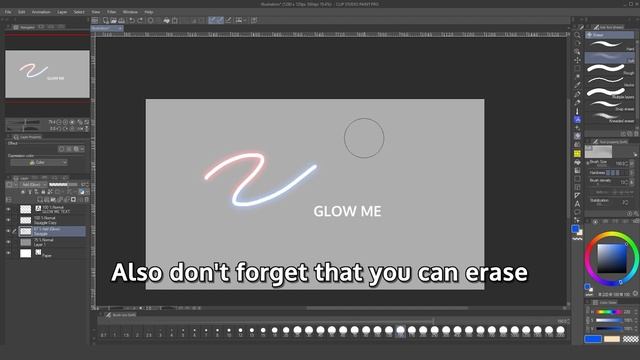Expand the brush stroke preview arrow

click(x=635, y=154)
